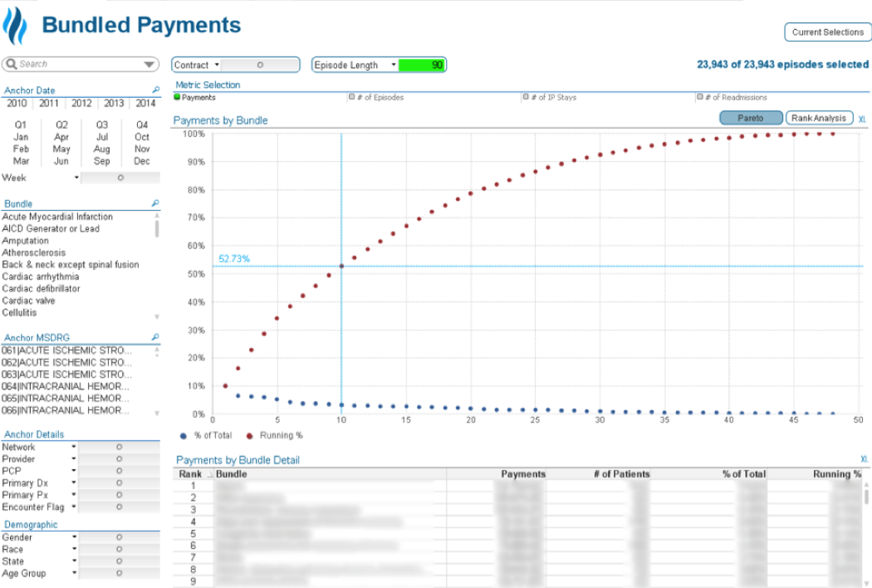Screen dimensions: 872x588
Task: Click the search magnifier in the Anchor Date panel
Action: pos(154,90)
